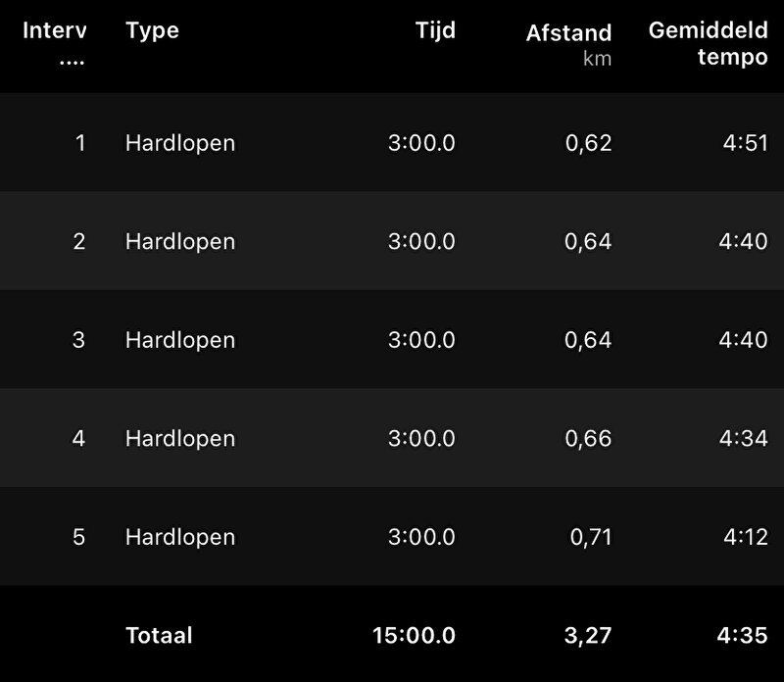
Task: Tap the interval 3 Hardlopen entry
Action: [392, 339]
